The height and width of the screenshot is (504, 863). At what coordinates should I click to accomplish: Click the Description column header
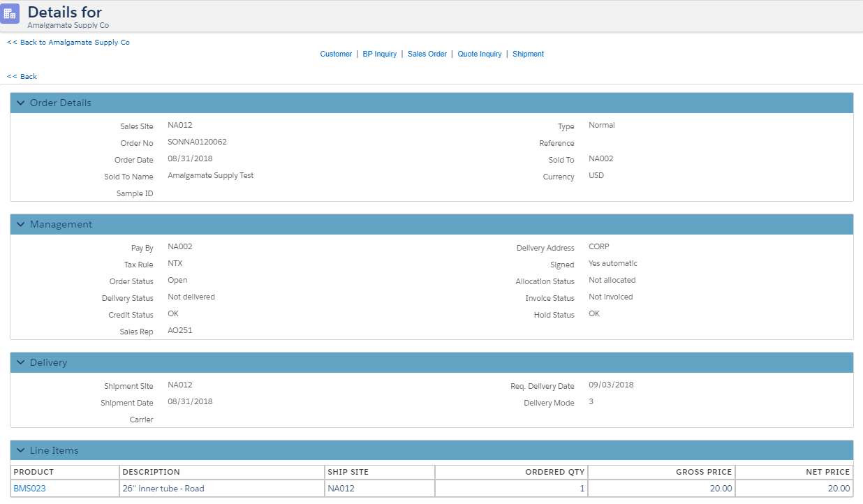click(x=151, y=472)
